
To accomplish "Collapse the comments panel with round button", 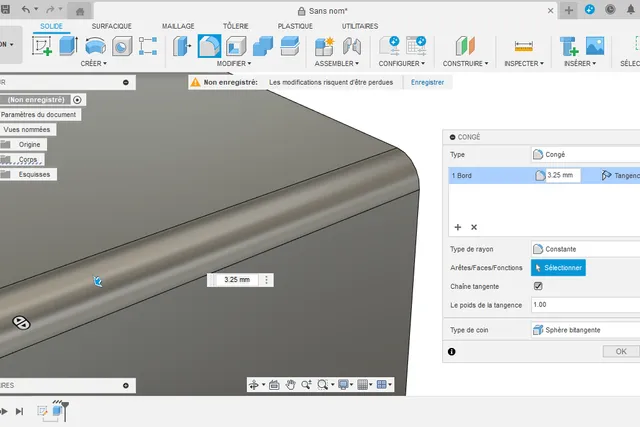I will point(126,385).
